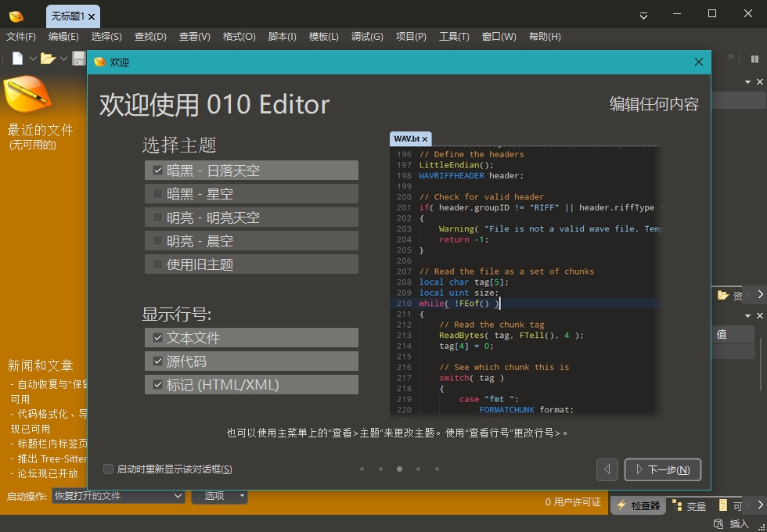
Task: Click the two-column pause-like toolbar icon
Action: click(x=754, y=59)
